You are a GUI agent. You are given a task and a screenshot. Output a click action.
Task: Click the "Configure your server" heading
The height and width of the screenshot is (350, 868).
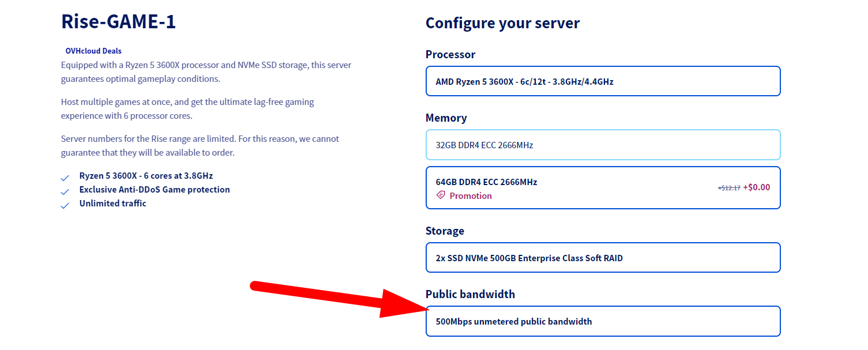[502, 23]
